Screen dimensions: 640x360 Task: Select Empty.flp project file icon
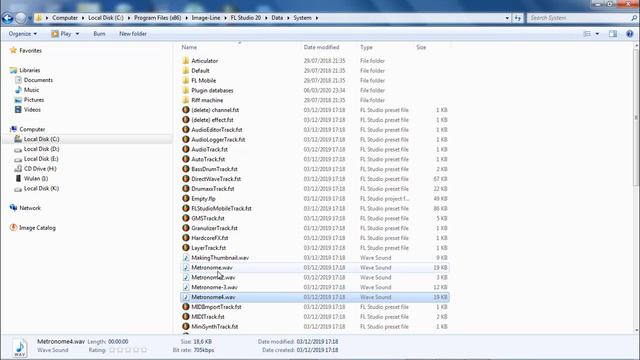186,198
